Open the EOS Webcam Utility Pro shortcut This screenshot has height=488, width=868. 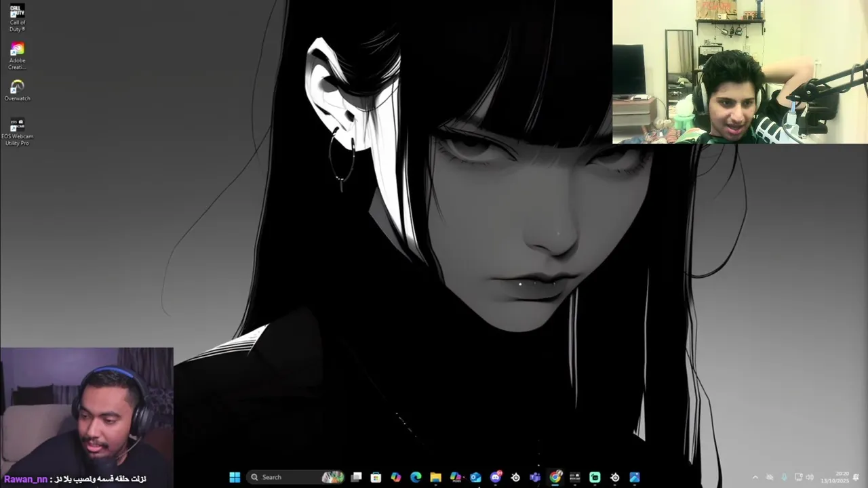[17, 132]
